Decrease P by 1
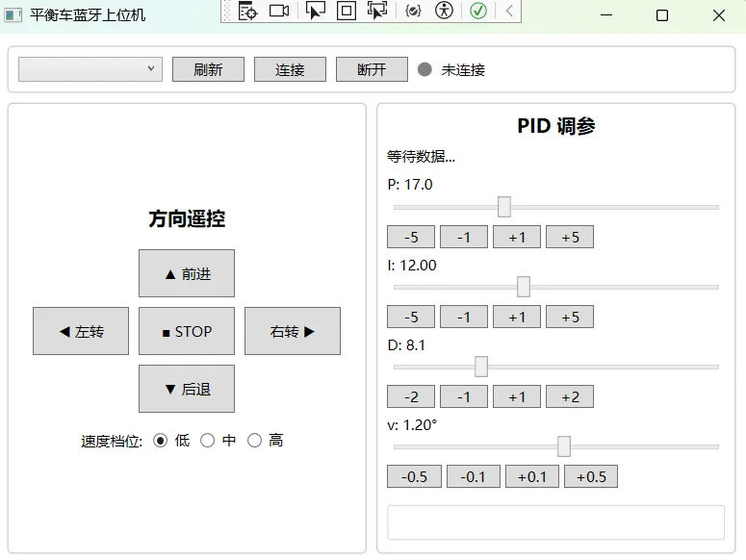Viewport: 746px width, 560px height. pos(464,237)
